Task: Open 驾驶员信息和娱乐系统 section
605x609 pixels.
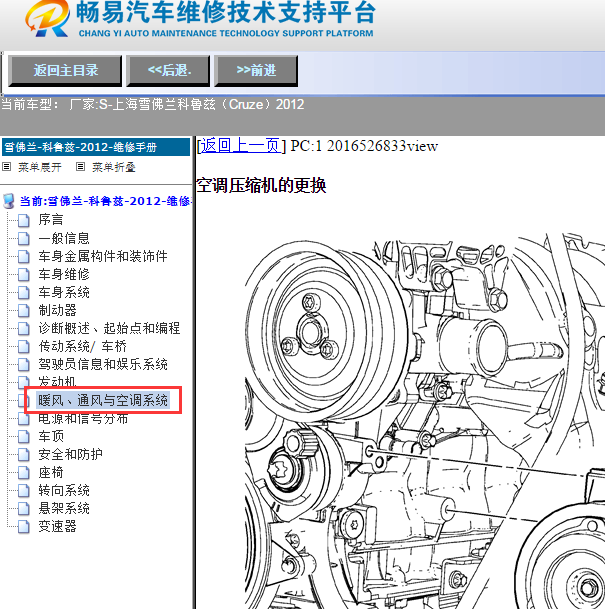Action: tap(103, 364)
